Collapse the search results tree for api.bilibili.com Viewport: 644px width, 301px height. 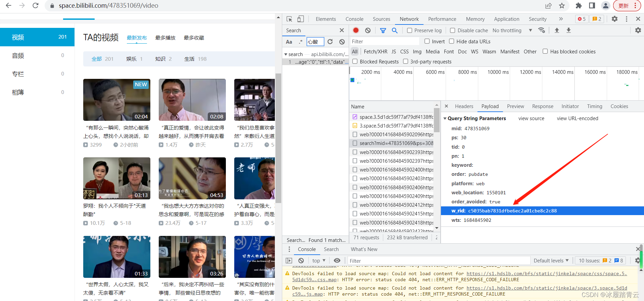tap(286, 54)
